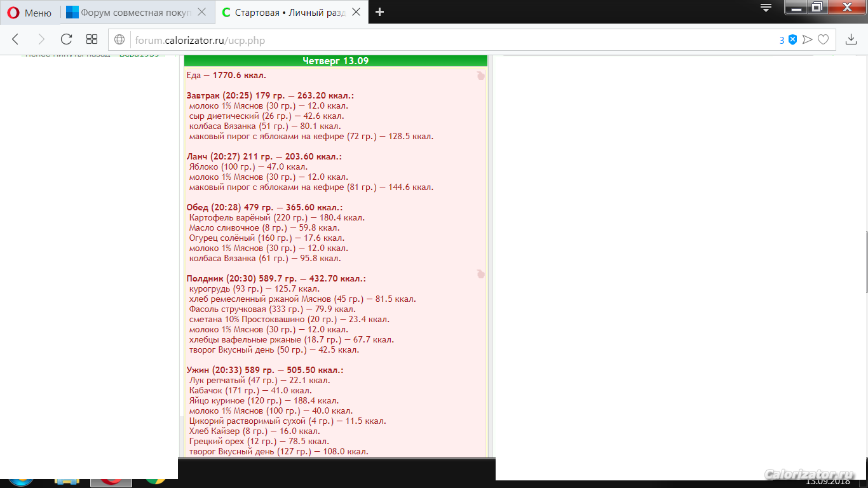Select Огурец солёный (160 гр.) entry
Image resolution: width=868 pixels, height=488 pixels.
(267, 238)
